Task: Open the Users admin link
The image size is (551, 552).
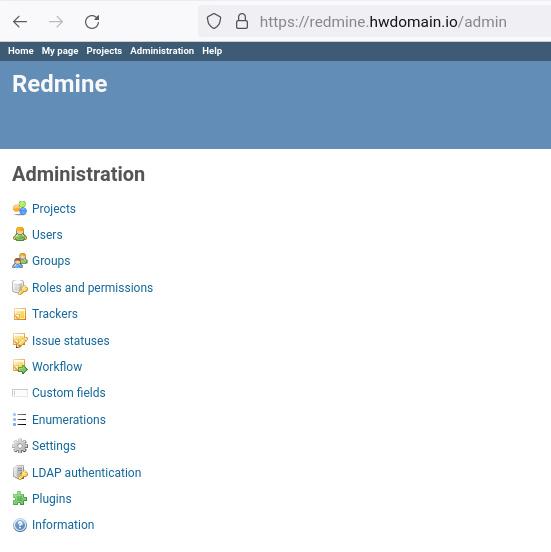Action: [x=47, y=235]
